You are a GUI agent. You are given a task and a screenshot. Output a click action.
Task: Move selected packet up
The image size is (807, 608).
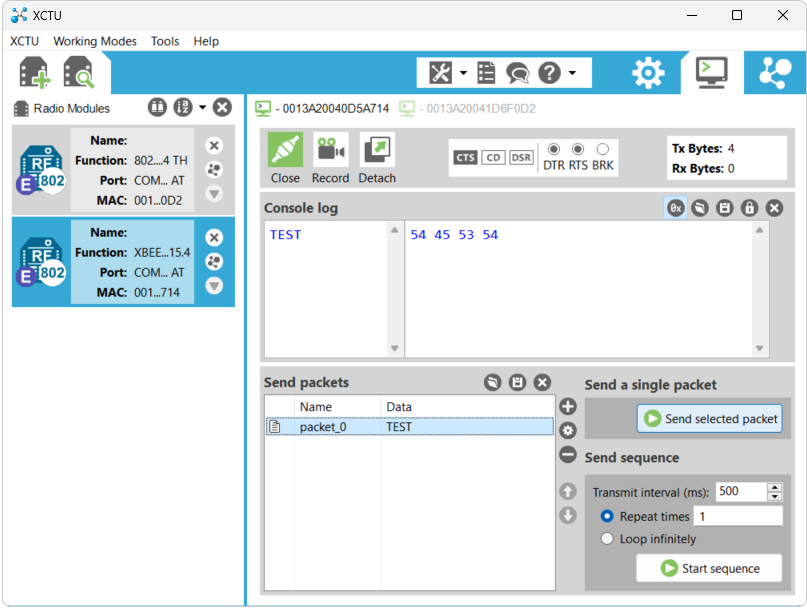coord(568,491)
